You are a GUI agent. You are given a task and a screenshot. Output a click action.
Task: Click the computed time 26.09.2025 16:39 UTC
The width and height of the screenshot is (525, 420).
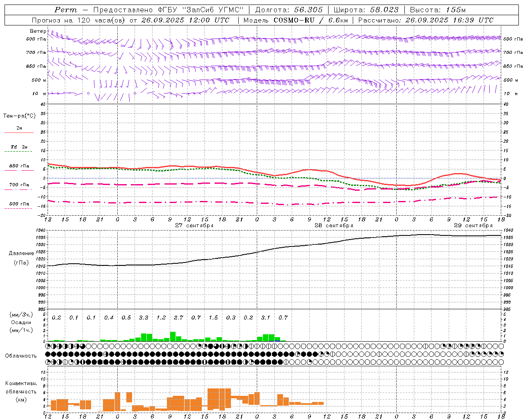point(450,20)
